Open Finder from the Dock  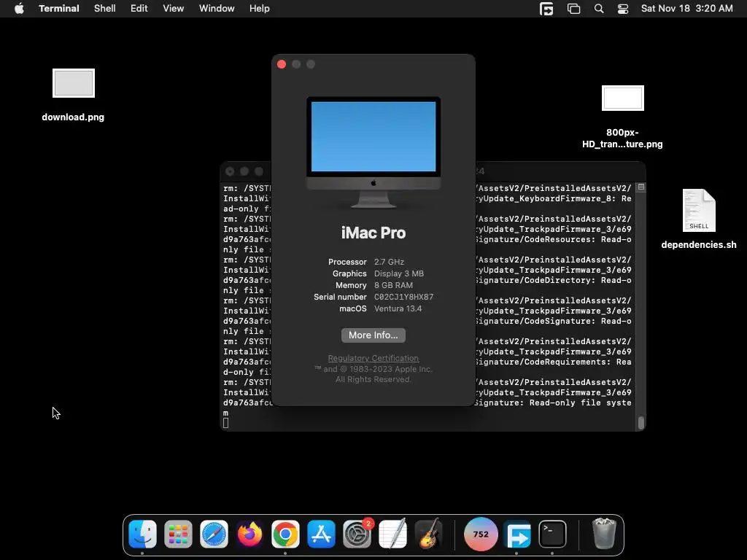point(142,534)
